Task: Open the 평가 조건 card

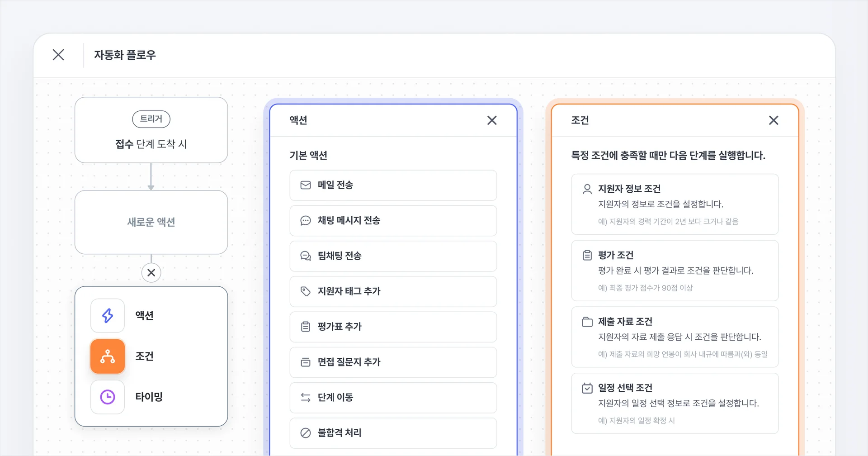Action: click(x=675, y=271)
